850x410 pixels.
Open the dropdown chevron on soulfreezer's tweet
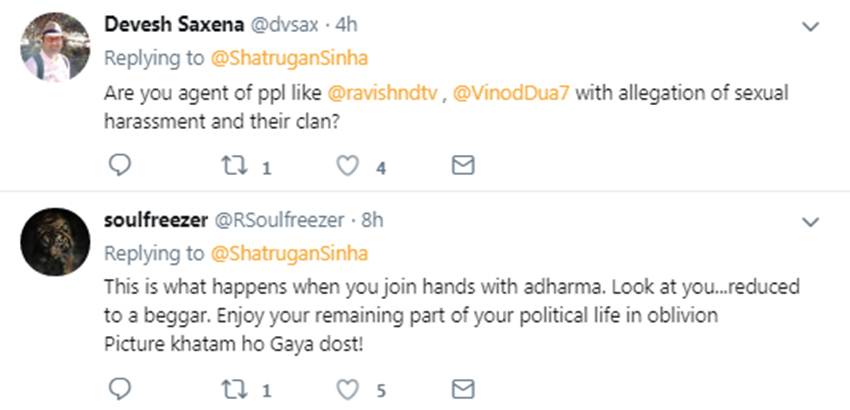810,220
